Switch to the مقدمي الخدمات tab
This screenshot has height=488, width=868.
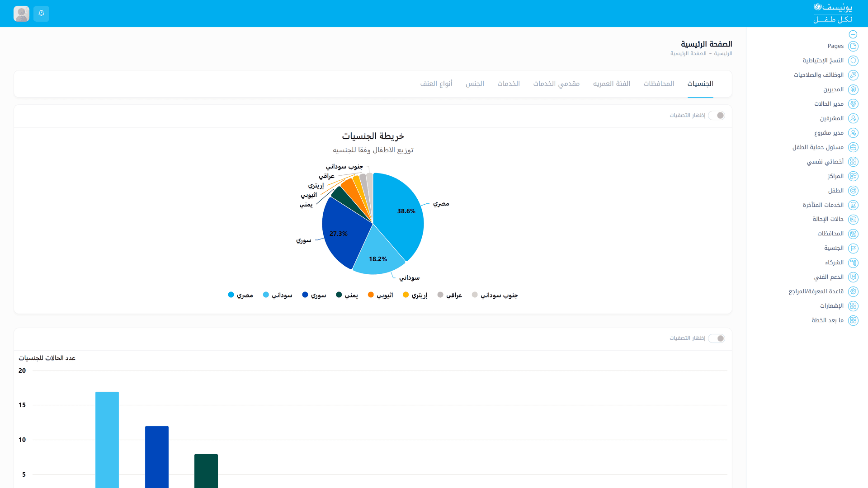[x=557, y=84]
